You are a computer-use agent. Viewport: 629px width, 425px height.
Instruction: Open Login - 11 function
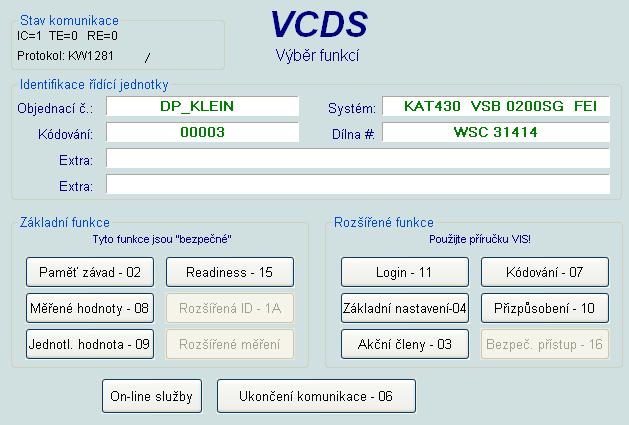click(x=405, y=272)
